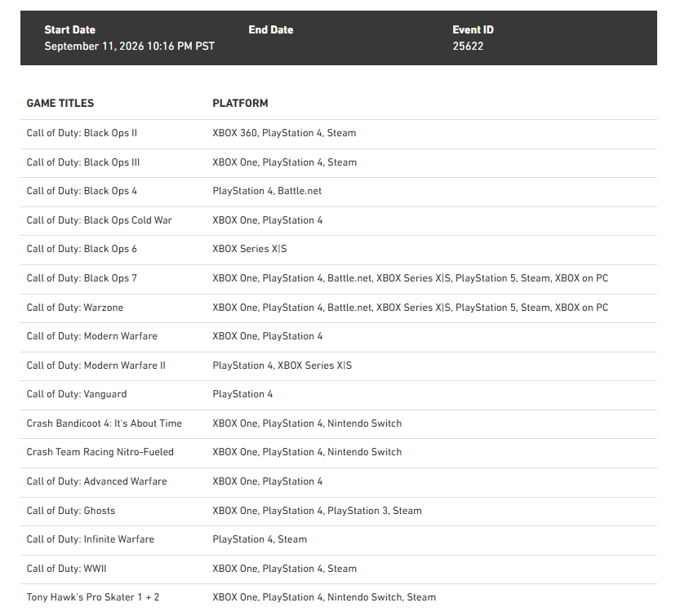The width and height of the screenshot is (689, 616).
Task: Select 'Call of Duty: Warzone' title
Action: click(x=75, y=308)
